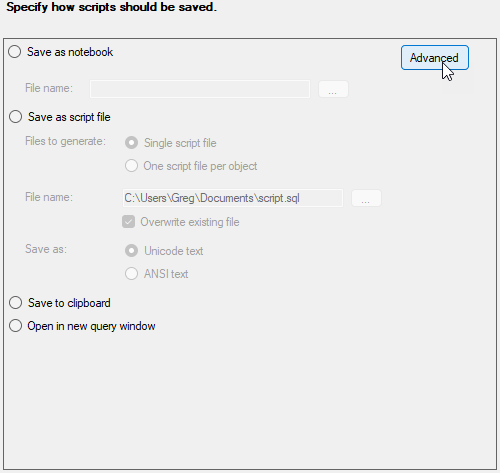Click the Save as label
The image size is (500, 473).
(46, 249)
